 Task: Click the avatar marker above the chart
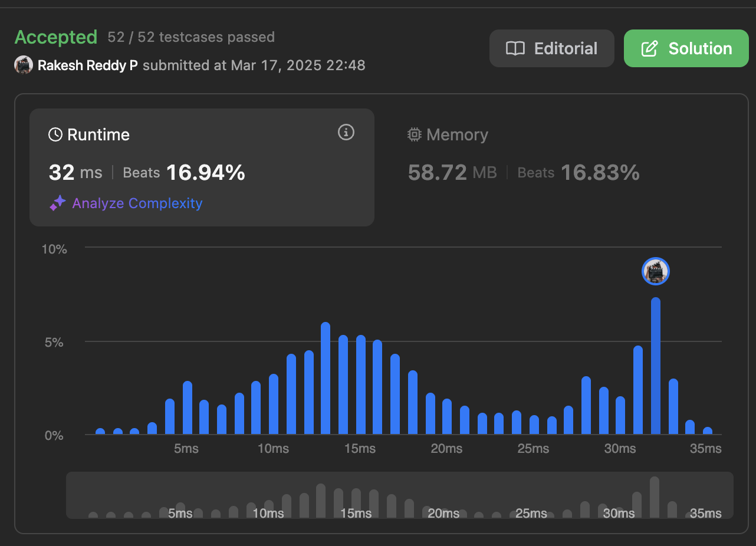(656, 271)
